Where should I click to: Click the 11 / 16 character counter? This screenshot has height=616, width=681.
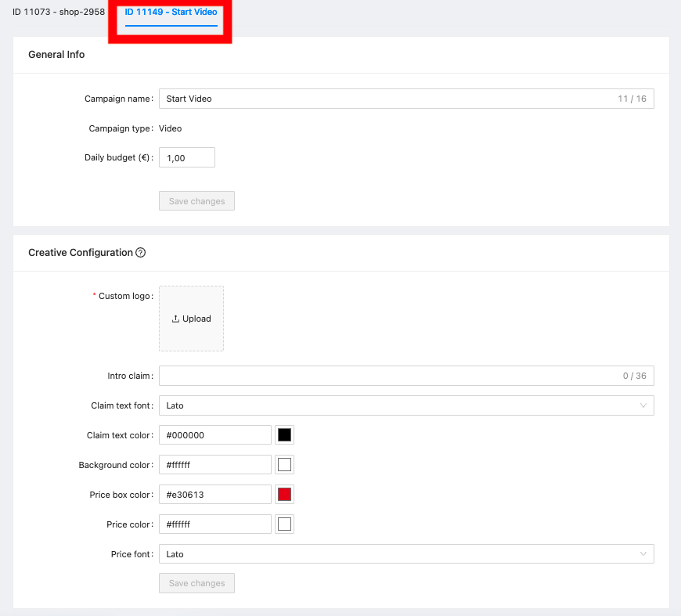[632, 99]
